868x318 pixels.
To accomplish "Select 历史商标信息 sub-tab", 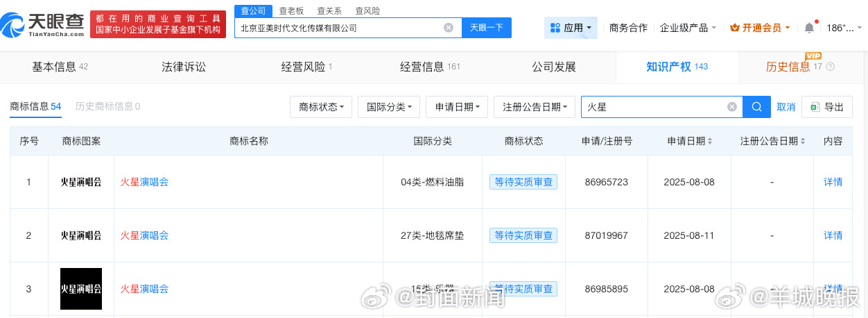I will pyautogui.click(x=107, y=106).
